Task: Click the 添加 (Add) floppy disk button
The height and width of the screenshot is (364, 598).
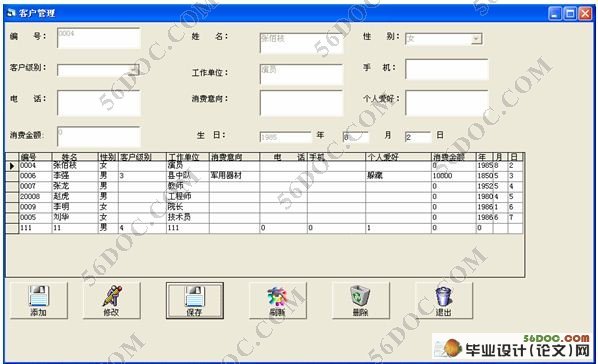Action: (x=39, y=300)
